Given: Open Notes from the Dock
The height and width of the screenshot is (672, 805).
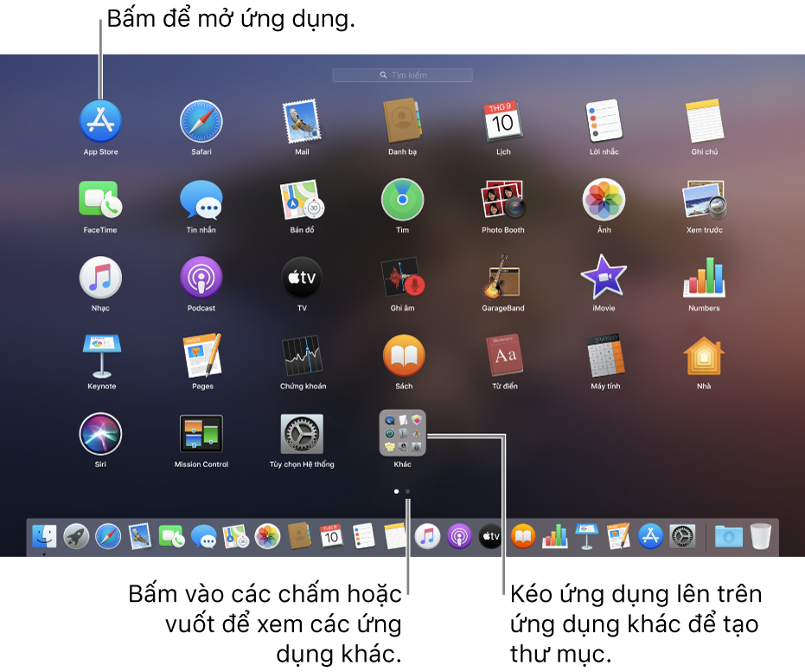Looking at the screenshot, I should click(395, 536).
